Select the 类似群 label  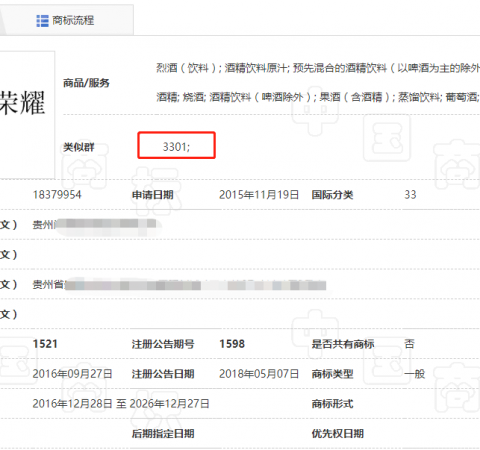(79, 147)
